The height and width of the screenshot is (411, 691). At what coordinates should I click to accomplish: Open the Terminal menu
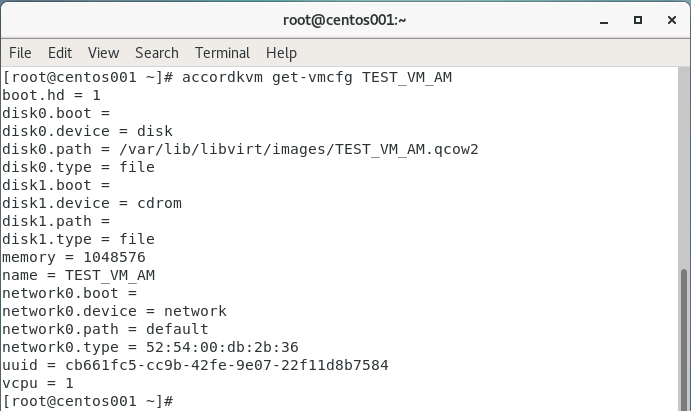click(x=222, y=52)
